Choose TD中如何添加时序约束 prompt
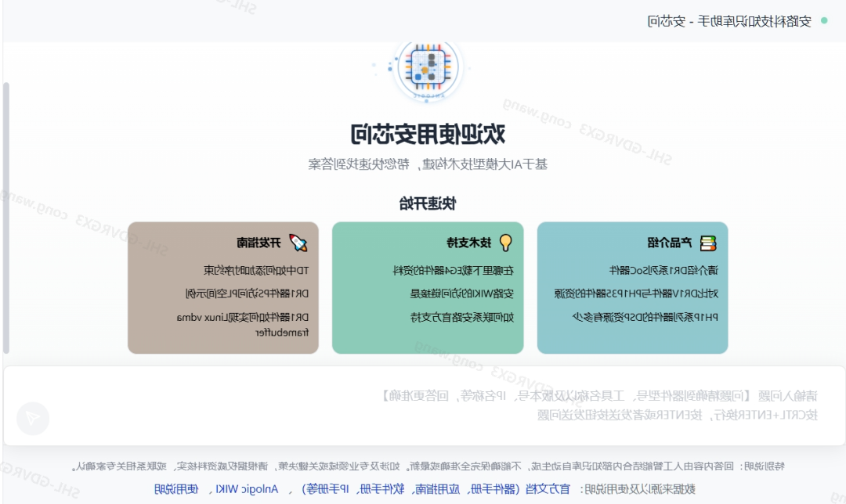 tap(256, 271)
